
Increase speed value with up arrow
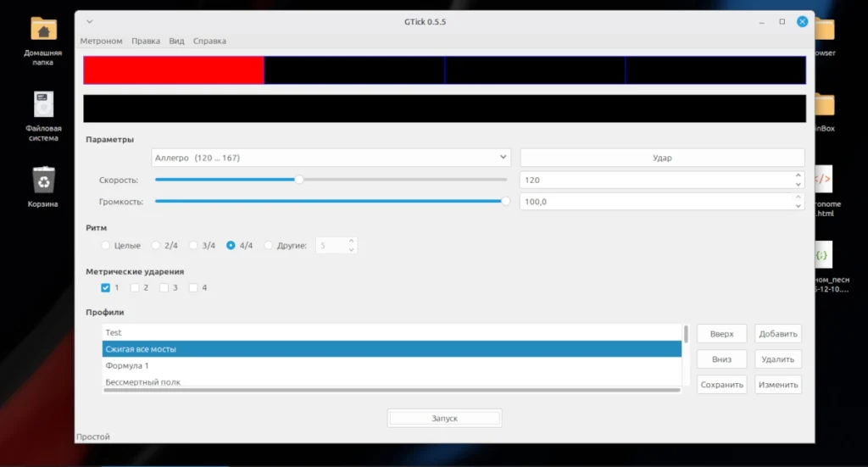tap(798, 175)
